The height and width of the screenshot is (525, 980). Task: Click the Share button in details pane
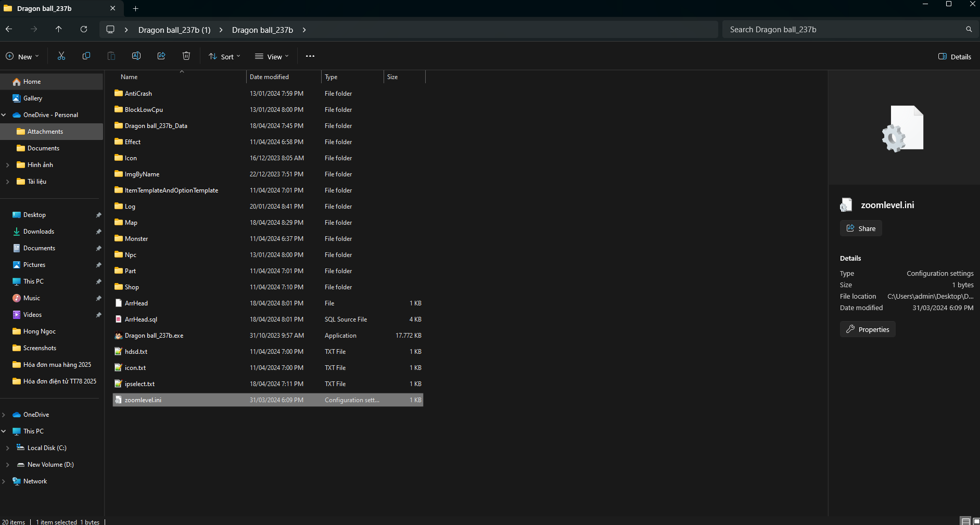tap(861, 228)
